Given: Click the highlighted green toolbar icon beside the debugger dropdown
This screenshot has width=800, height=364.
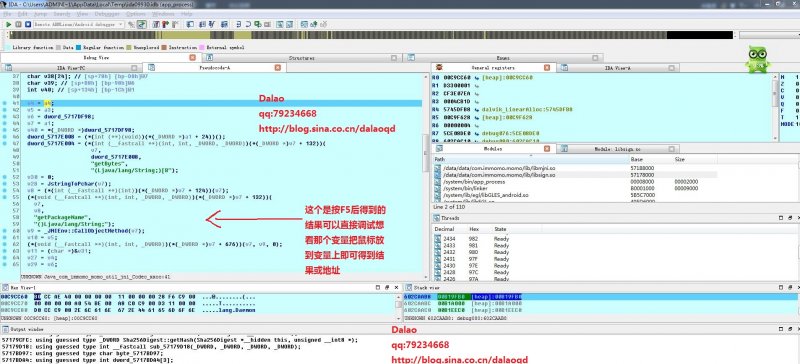Looking at the screenshot, I should [x=141, y=24].
